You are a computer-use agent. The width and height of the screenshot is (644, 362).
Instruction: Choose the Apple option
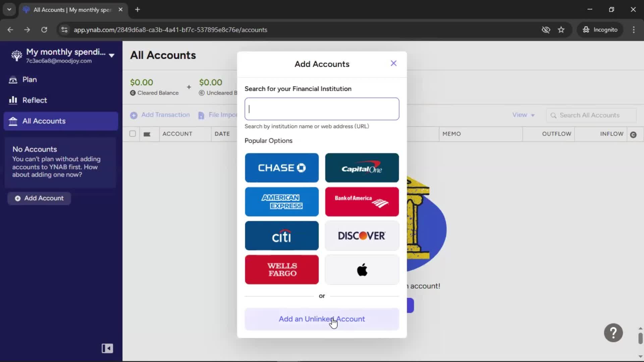click(x=362, y=269)
